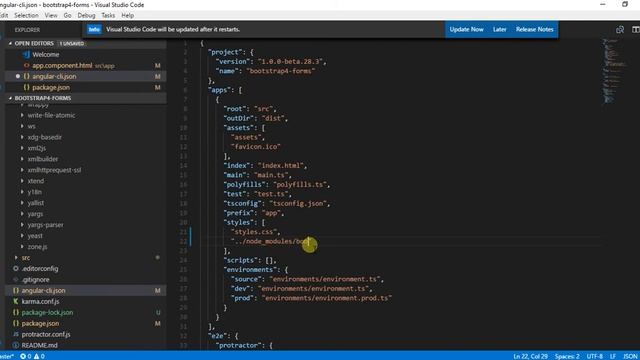Expand the xmlhttprequest-ssl folder
Screen dimensions: 640x360
click(54, 170)
